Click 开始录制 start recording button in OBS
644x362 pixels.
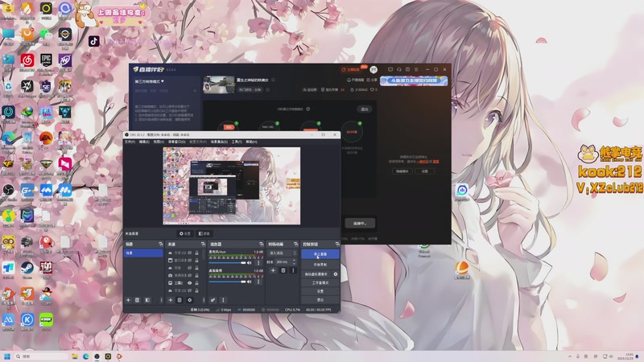pyautogui.click(x=320, y=265)
